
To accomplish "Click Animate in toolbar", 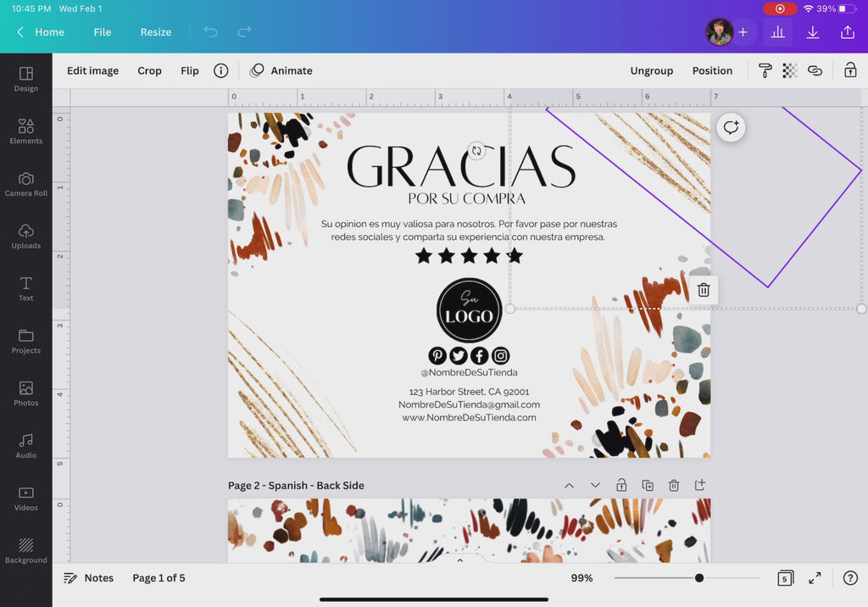I will (x=281, y=70).
